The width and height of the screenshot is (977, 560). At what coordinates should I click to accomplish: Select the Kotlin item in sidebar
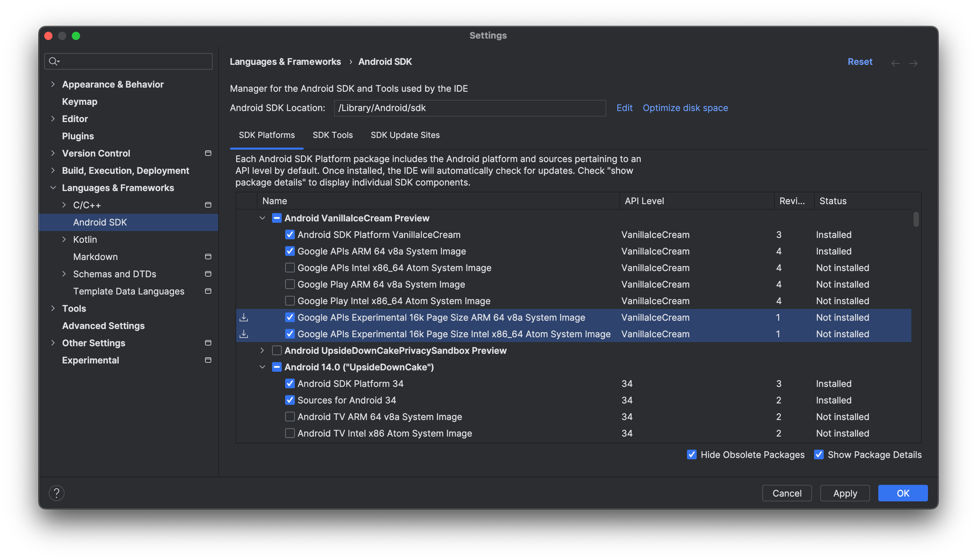click(85, 239)
